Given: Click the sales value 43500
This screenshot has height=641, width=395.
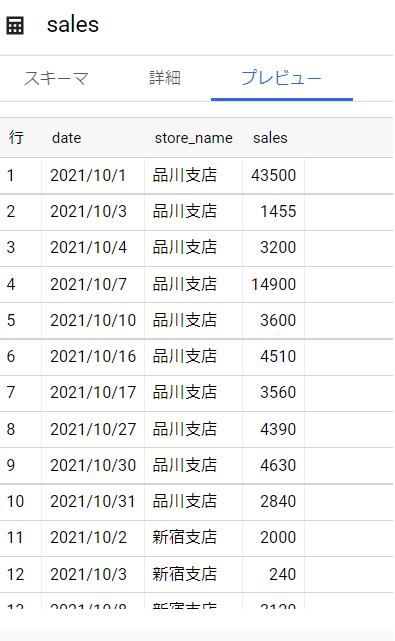Looking at the screenshot, I should click(274, 175).
